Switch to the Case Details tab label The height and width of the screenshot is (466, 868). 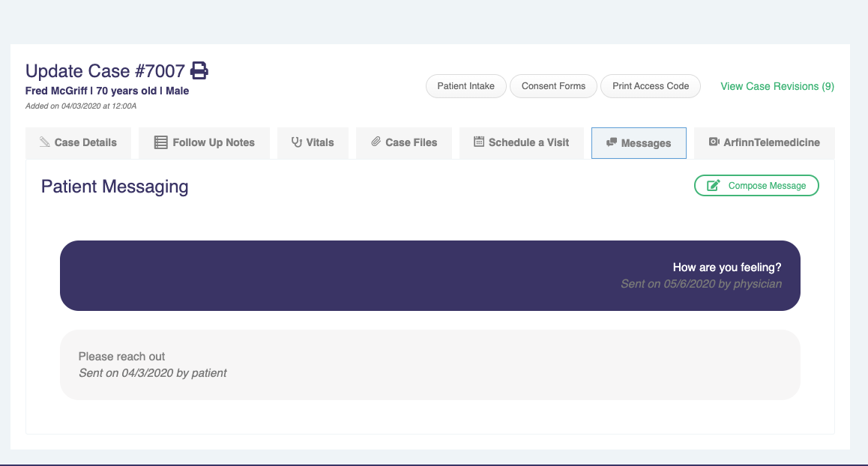pyautogui.click(x=85, y=142)
